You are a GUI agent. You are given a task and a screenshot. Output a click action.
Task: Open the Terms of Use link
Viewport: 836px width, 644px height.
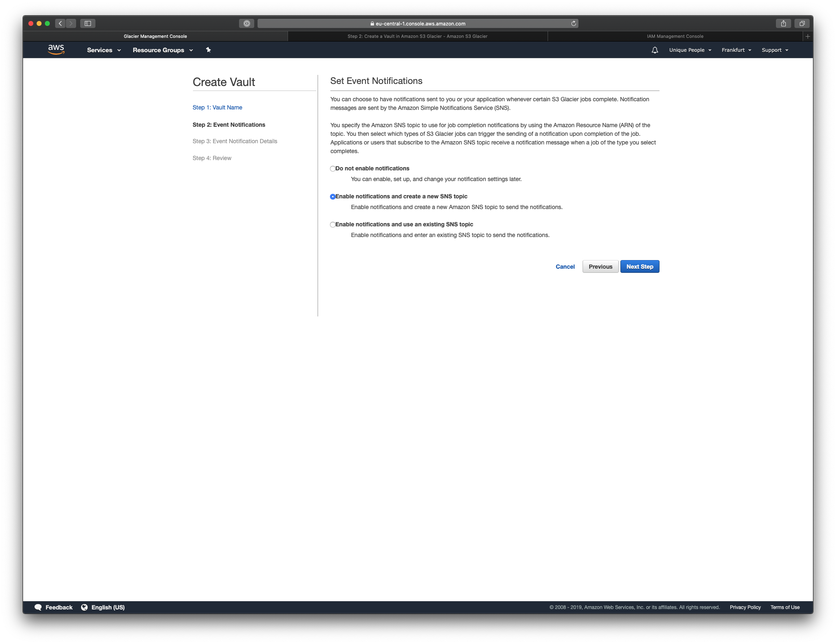coord(785,607)
